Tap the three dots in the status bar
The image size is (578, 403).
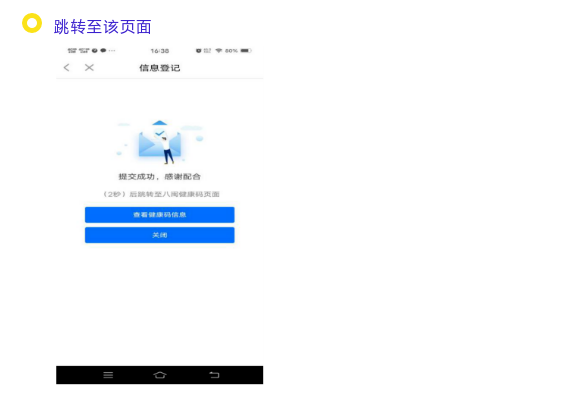pyautogui.click(x=112, y=51)
